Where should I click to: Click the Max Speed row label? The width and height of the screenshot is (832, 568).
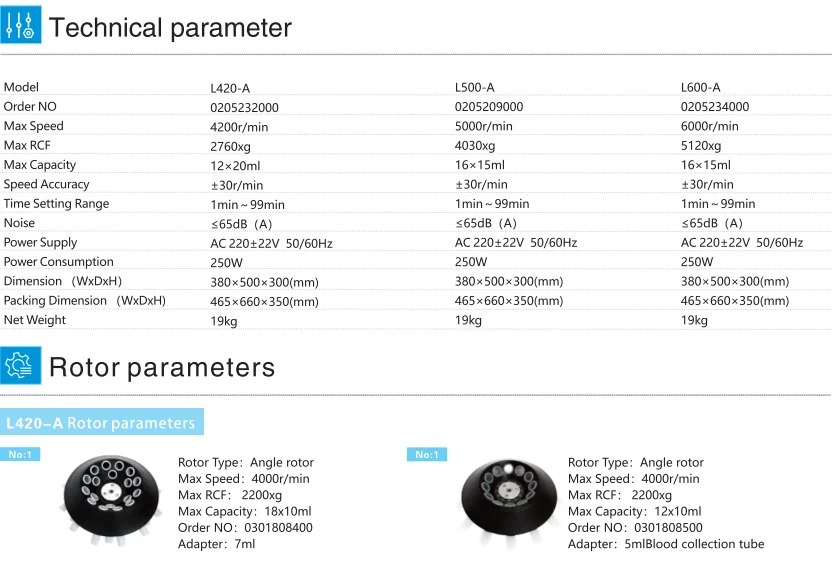tap(33, 126)
